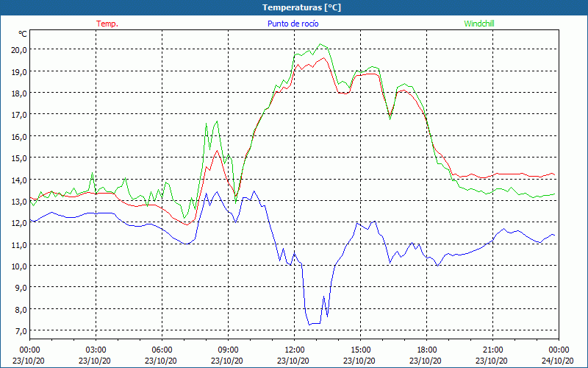This screenshot has width=588, height=368.
Task: Click the "10,0" y-axis value
Action: (19, 266)
